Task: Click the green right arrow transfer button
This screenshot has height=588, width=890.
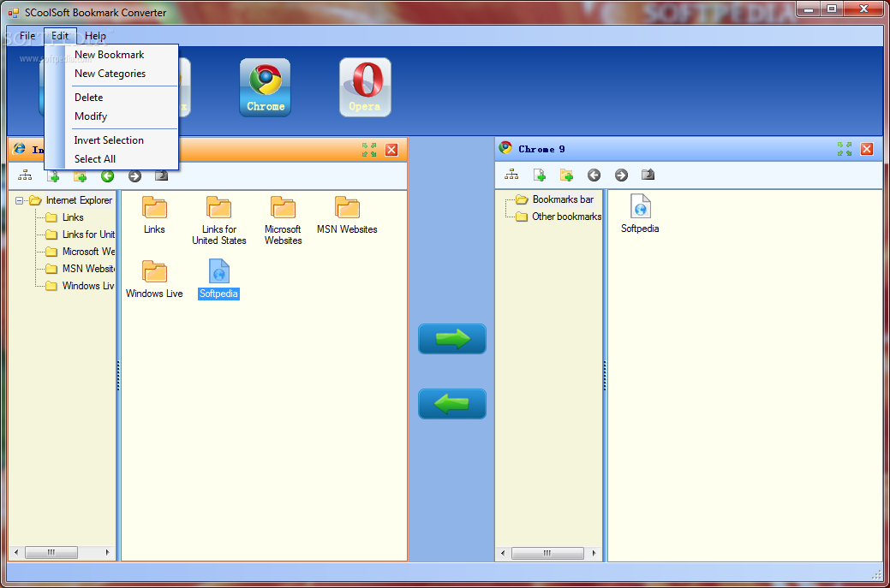Action: (451, 339)
